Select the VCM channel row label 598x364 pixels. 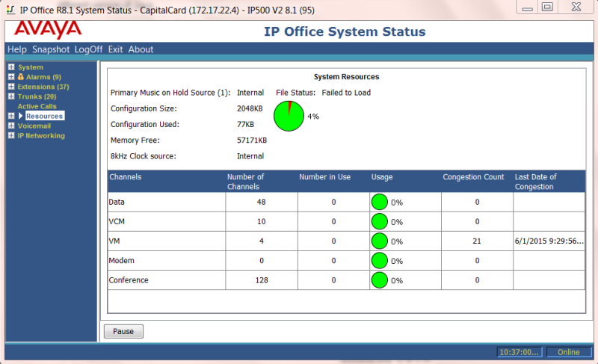coord(117,221)
